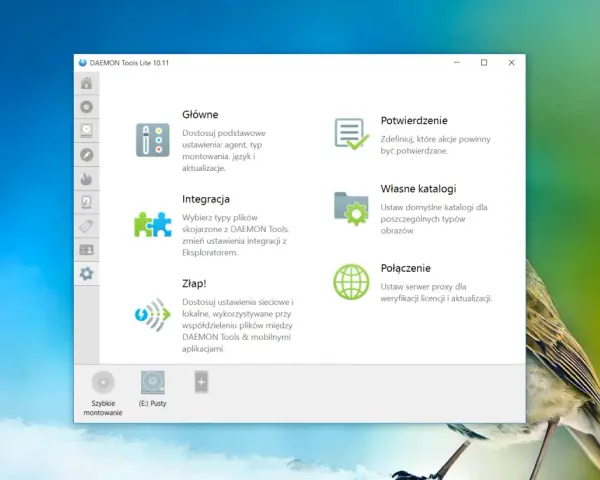Select the gear Settings sidebar icon
The height and width of the screenshot is (480, 600).
click(x=86, y=274)
